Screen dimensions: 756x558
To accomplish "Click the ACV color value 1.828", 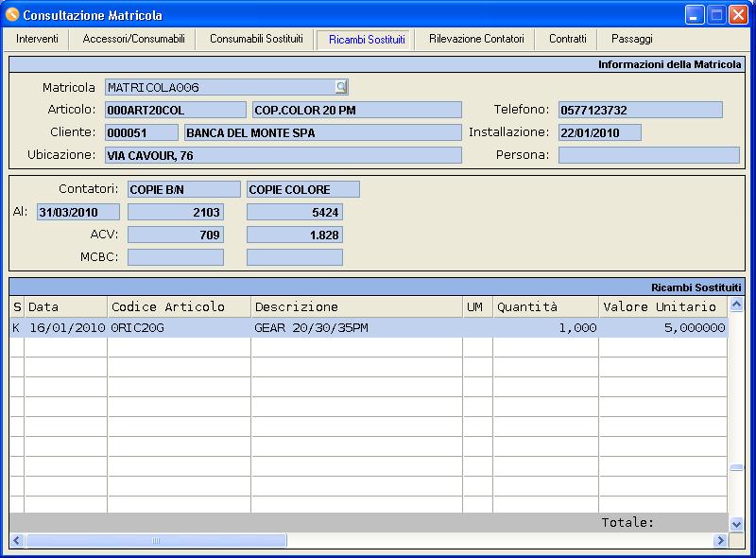I will tap(295, 235).
